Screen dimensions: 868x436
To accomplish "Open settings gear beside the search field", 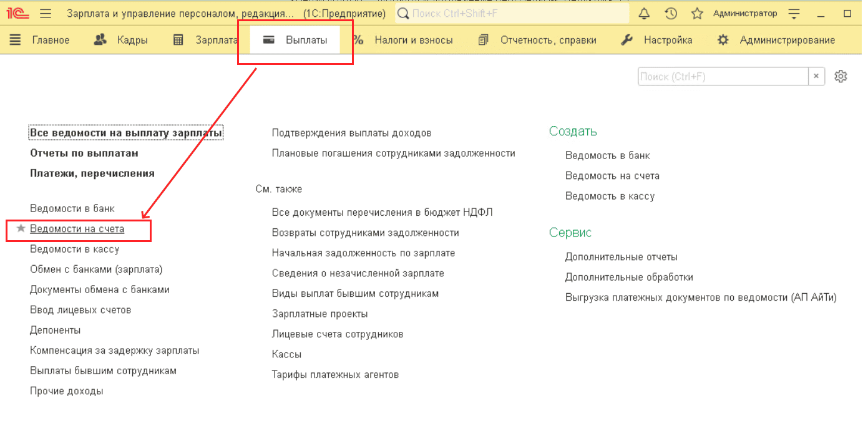I will click(x=841, y=76).
